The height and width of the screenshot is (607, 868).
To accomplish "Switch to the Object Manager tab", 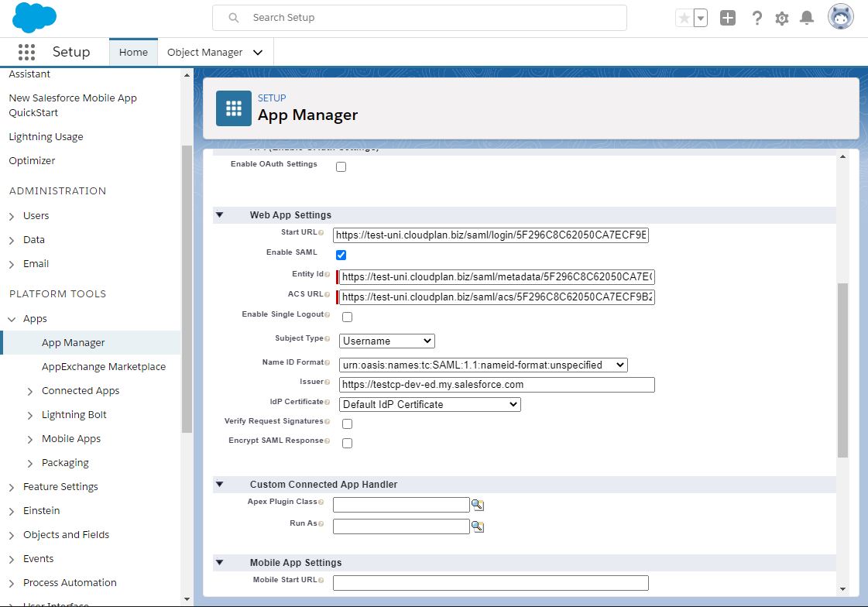I will pyautogui.click(x=207, y=52).
